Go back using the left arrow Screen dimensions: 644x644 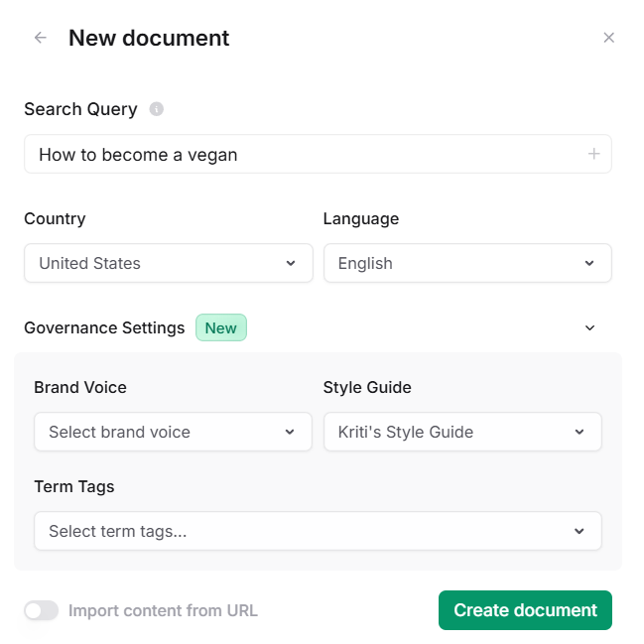(x=41, y=38)
